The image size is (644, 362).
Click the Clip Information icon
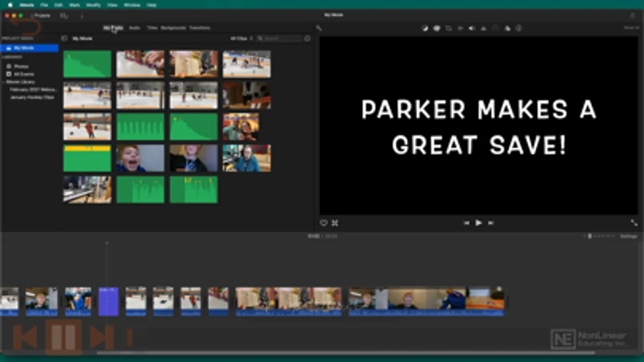(519, 28)
